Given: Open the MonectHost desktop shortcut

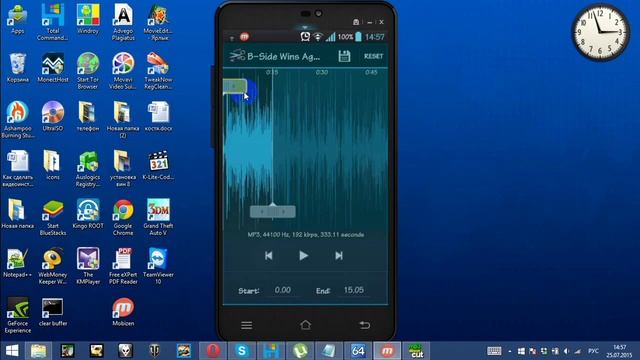Looking at the screenshot, I should (x=53, y=68).
